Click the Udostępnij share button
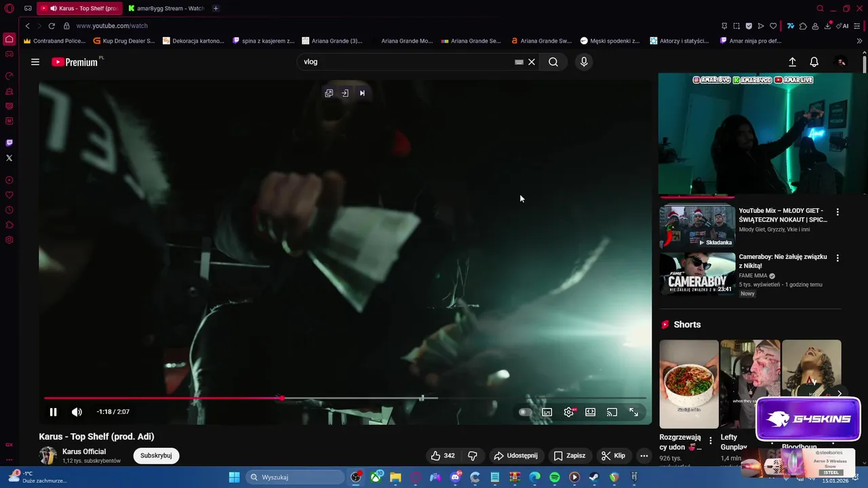 coord(516,455)
